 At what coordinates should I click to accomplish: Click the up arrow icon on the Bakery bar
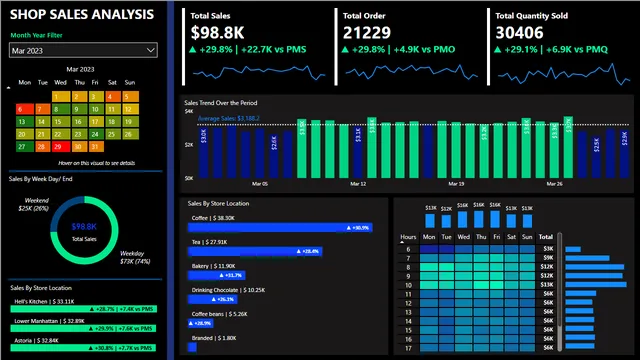[221, 276]
